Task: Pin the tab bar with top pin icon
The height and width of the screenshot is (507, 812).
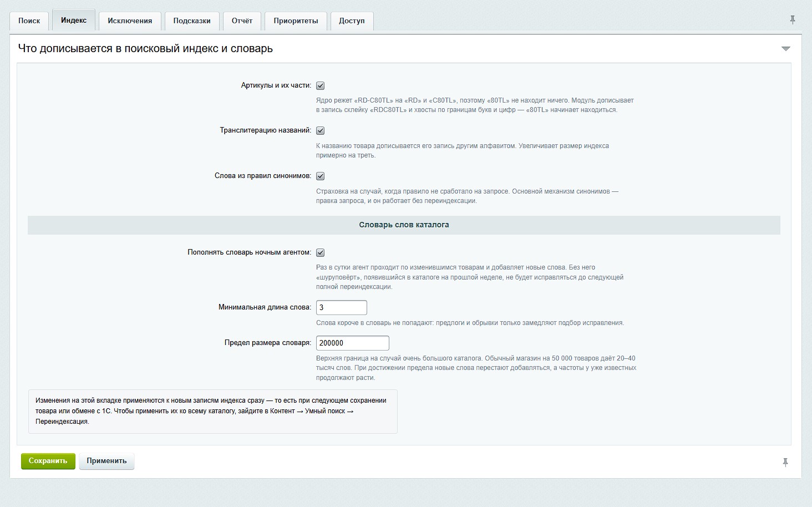Action: 793,20
